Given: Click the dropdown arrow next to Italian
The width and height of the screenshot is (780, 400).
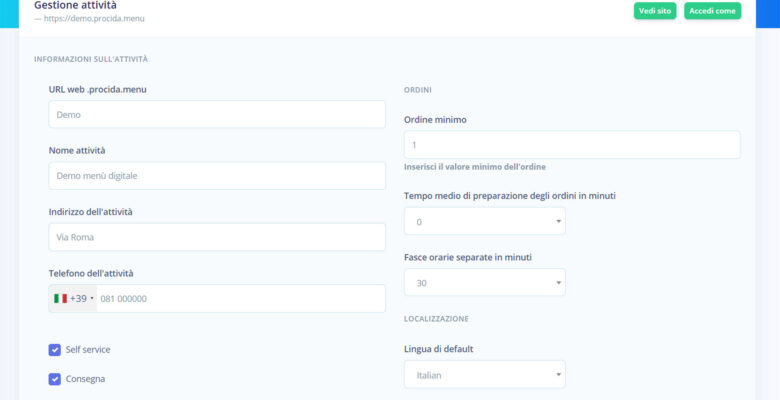Looking at the screenshot, I should click(x=555, y=375).
